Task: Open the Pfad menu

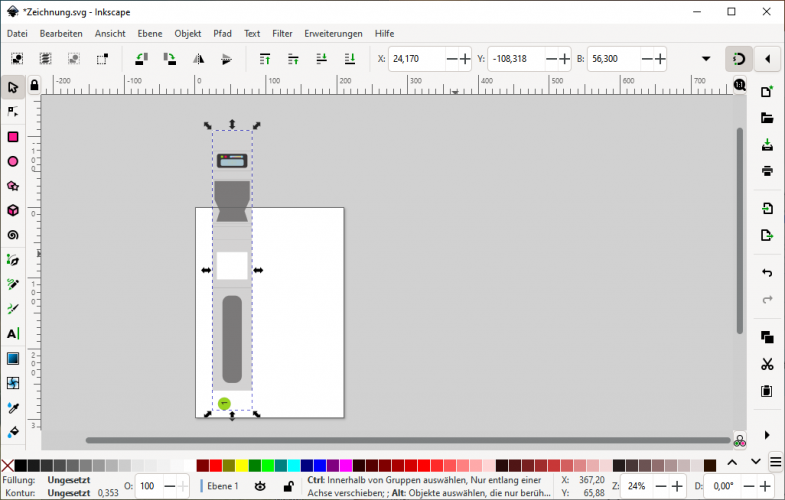Action: (x=222, y=34)
